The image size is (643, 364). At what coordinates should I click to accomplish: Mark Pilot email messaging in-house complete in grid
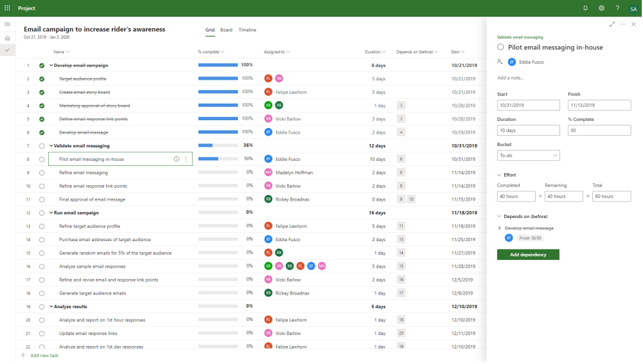[x=42, y=159]
